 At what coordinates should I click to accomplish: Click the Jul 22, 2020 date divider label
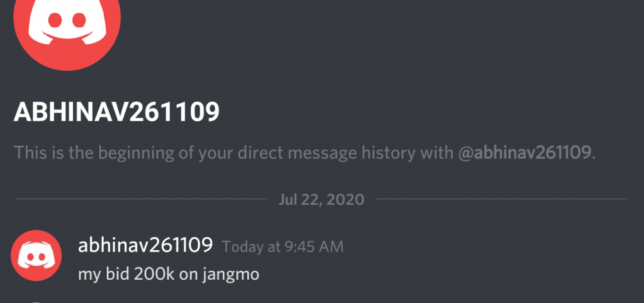(321, 199)
